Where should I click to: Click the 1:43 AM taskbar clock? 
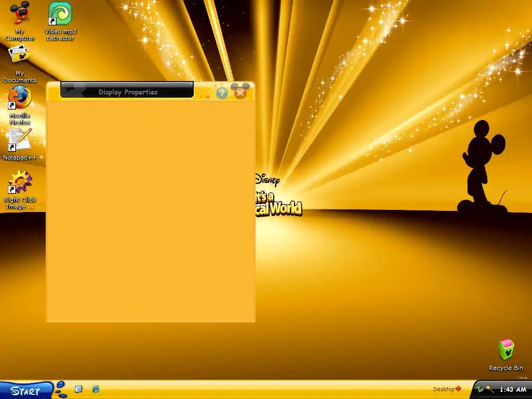point(513,390)
